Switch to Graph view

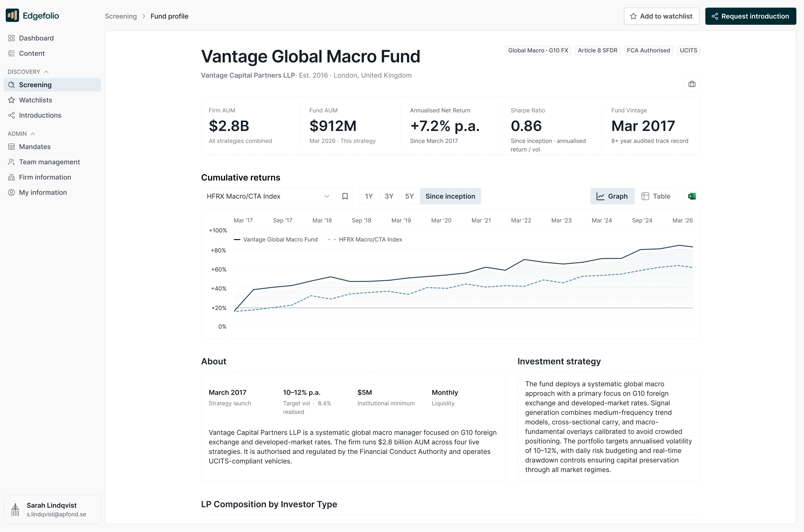pyautogui.click(x=612, y=196)
